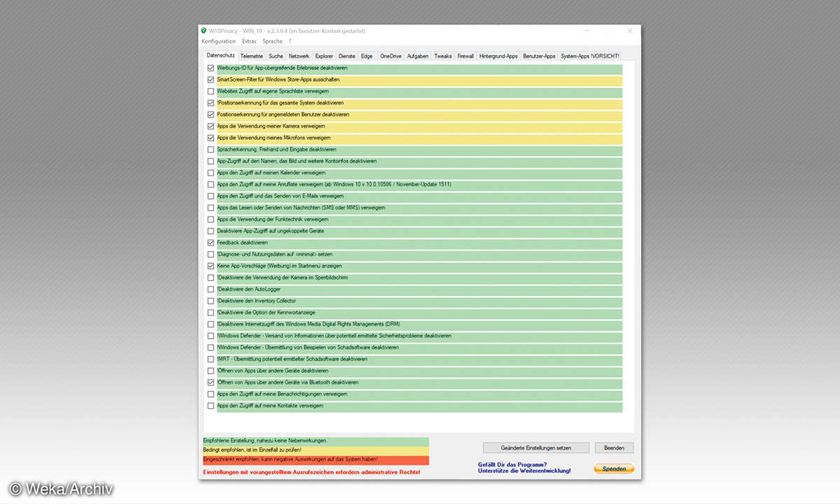This screenshot has height=504, width=840.
Task: Check the Benachrichtigungen verweigern checkbox
Action: tap(211, 394)
